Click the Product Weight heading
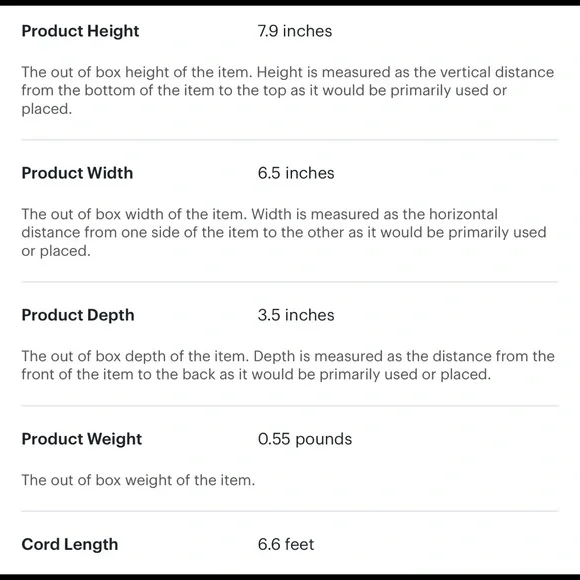Screen dimensions: 580x580 pos(81,439)
